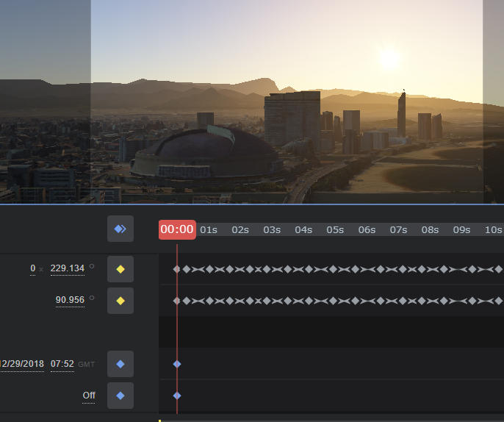Jump to the next keyframe
This screenshot has height=422, width=504.
[x=120, y=229]
